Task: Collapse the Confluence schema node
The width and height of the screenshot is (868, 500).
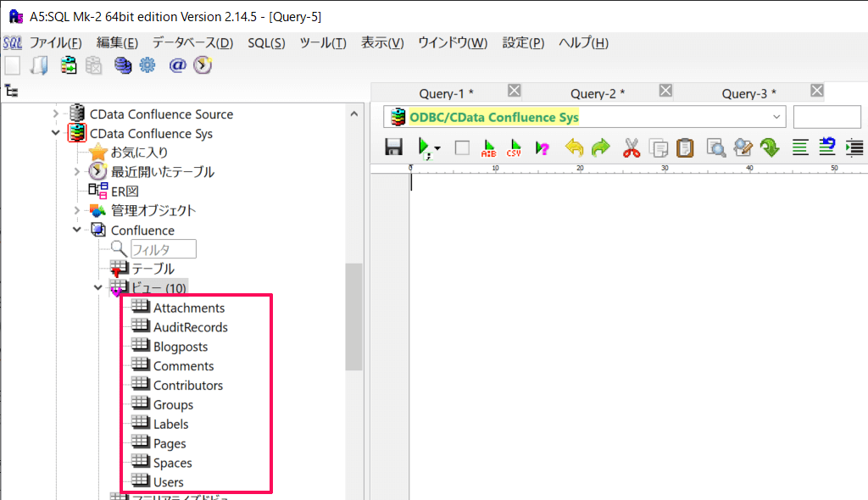Action: (77, 230)
